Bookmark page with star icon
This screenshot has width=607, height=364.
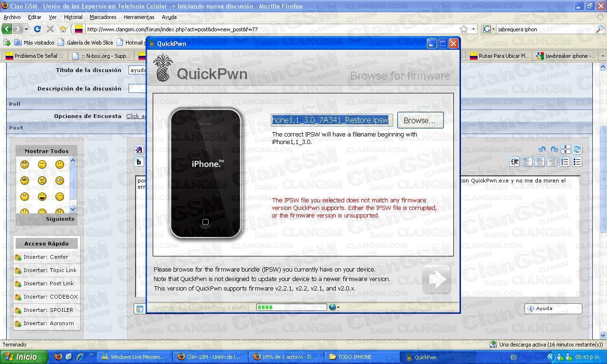(x=464, y=29)
